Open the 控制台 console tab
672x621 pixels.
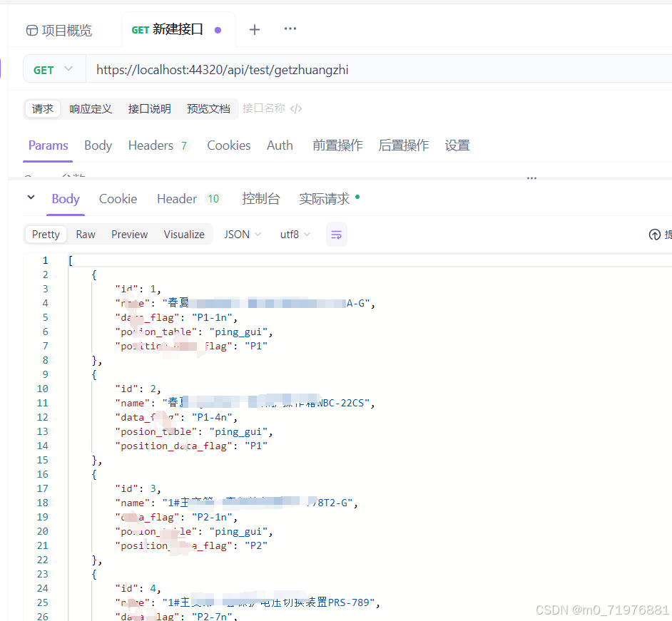click(261, 199)
